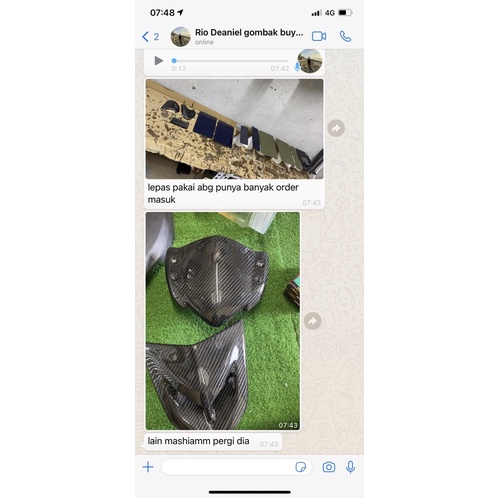This screenshot has height=498, width=498.
Task: Open Rio Deaniel contact info header
Action: 249,36
